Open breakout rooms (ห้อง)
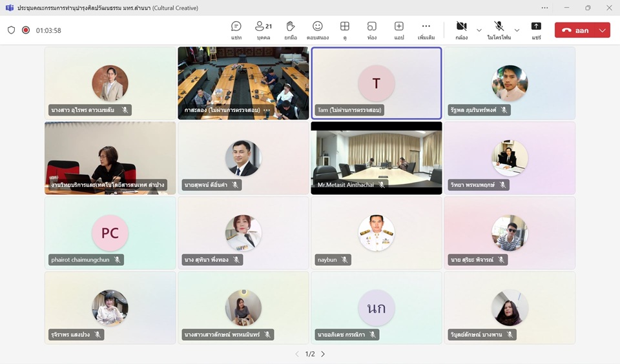Image resolution: width=620 pixels, height=364 pixels. [372, 30]
